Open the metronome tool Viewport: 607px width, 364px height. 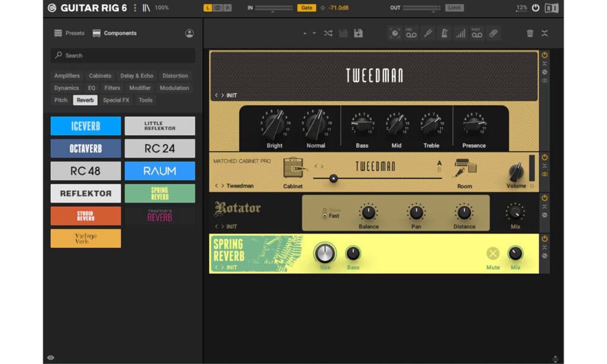point(445,33)
